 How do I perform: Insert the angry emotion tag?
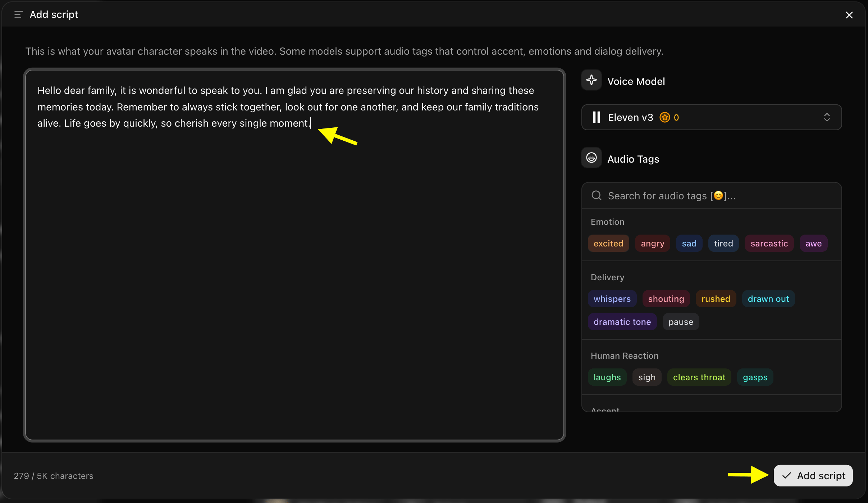tap(652, 243)
